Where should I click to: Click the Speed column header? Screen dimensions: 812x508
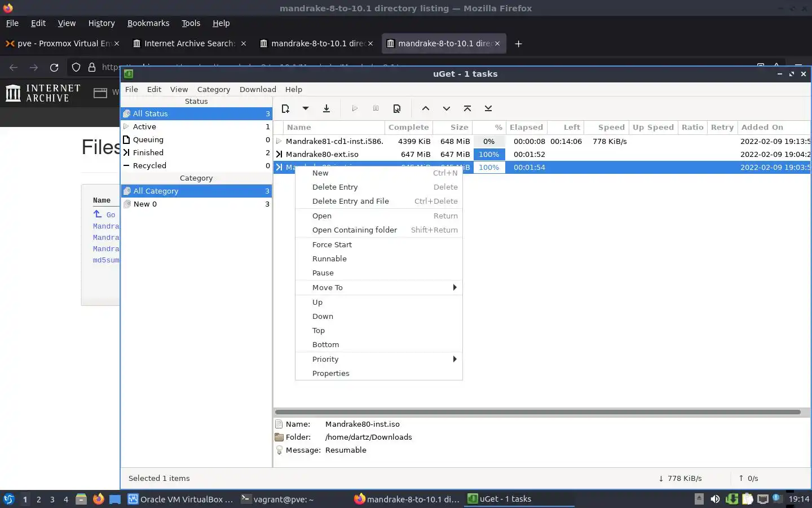(x=607, y=127)
